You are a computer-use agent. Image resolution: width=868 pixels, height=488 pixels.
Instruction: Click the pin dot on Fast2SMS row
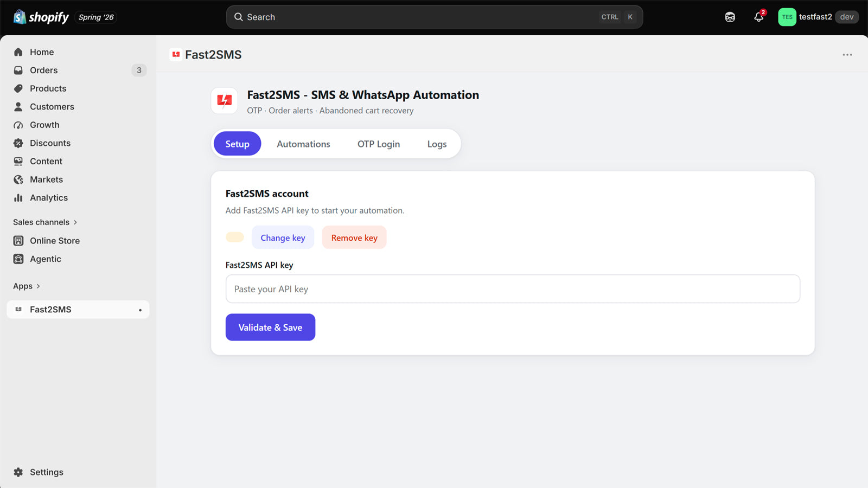(140, 310)
